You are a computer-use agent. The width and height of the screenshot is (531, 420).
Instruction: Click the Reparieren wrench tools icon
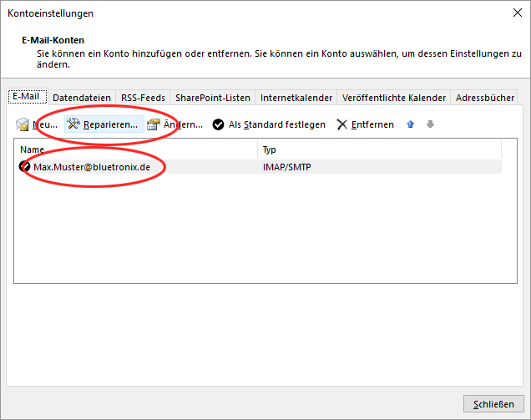point(73,124)
